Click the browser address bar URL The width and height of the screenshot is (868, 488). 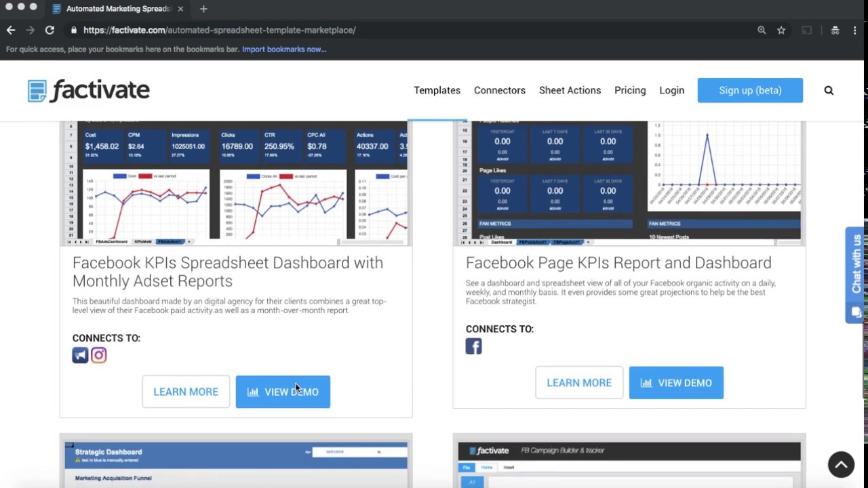point(220,30)
